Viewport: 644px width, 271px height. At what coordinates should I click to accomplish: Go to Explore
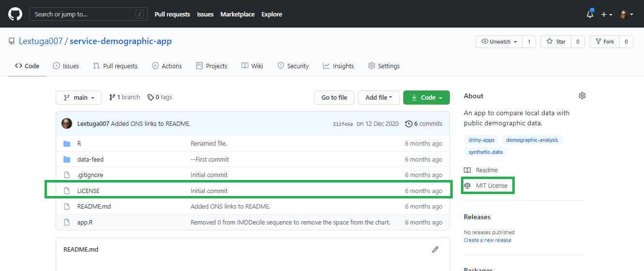tap(272, 14)
